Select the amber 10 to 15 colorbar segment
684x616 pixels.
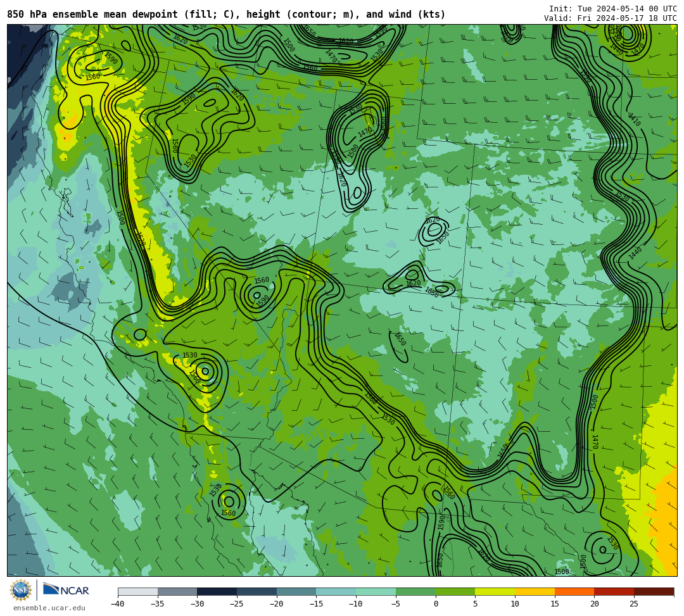pos(535,591)
